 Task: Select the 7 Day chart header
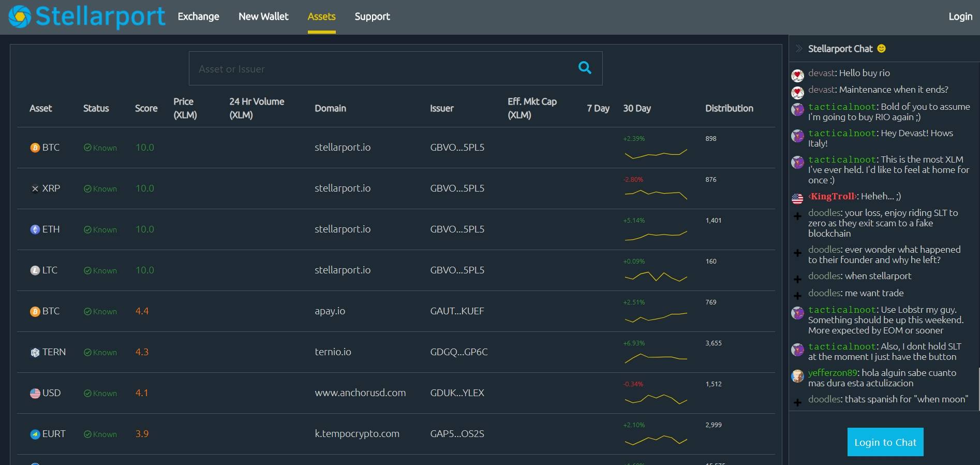tap(598, 108)
